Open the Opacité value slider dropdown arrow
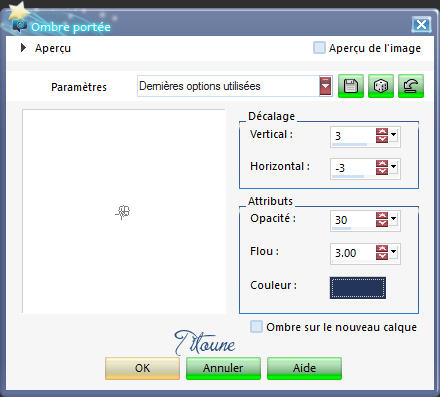Viewport: 440px width, 397px height. tap(394, 219)
